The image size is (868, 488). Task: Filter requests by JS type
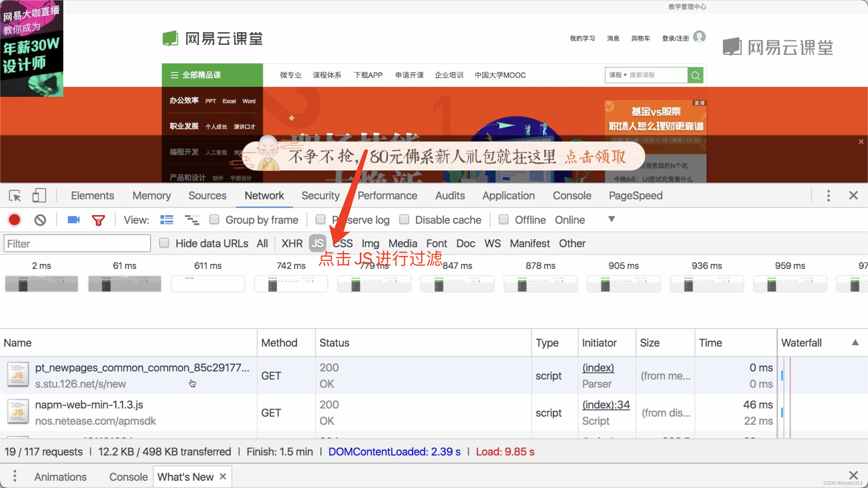(x=318, y=243)
